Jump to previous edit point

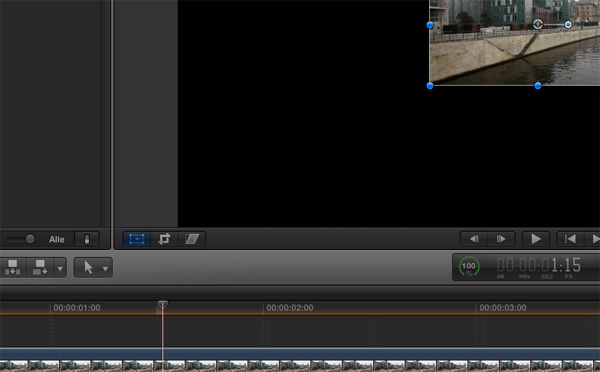pos(570,239)
